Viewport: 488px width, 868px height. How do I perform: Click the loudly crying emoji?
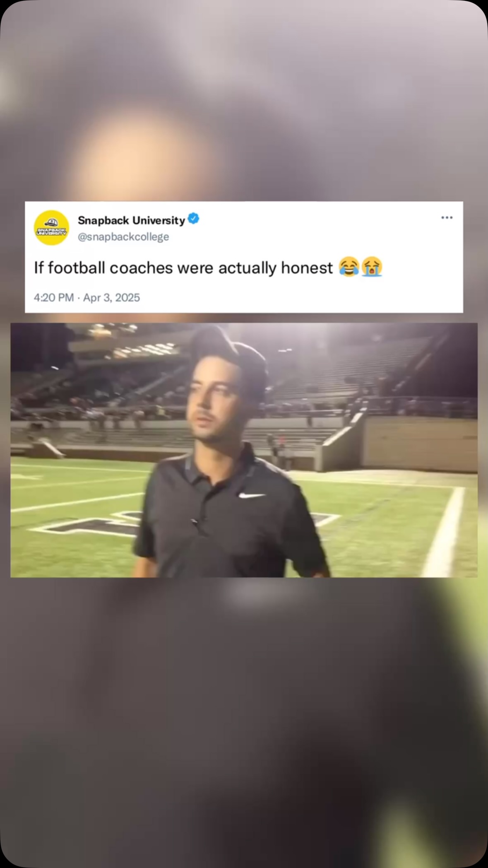point(372,267)
